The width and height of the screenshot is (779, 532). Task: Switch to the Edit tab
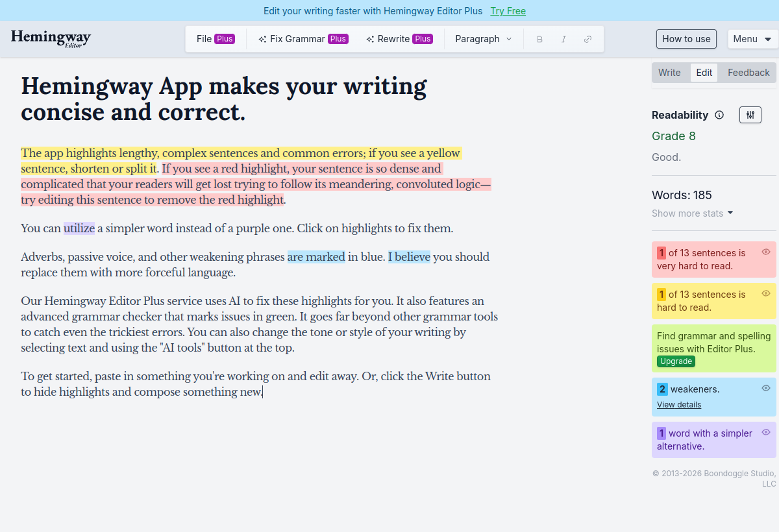click(x=704, y=73)
